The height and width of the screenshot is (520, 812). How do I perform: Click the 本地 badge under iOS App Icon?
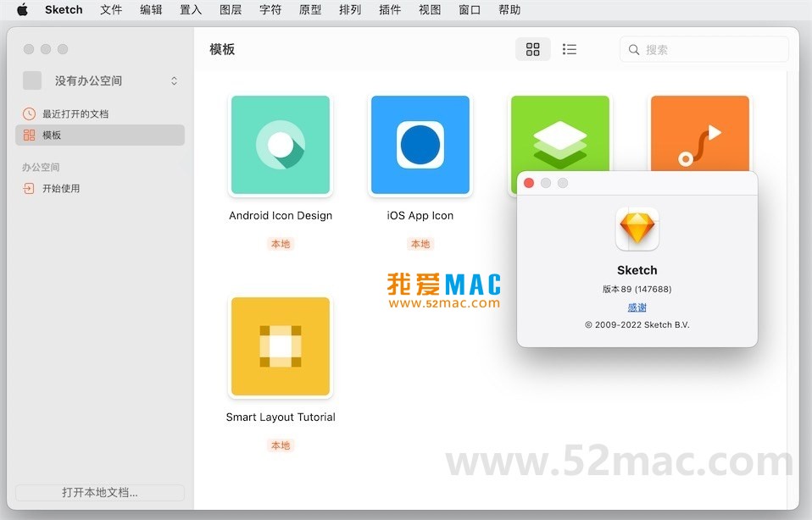tap(420, 244)
